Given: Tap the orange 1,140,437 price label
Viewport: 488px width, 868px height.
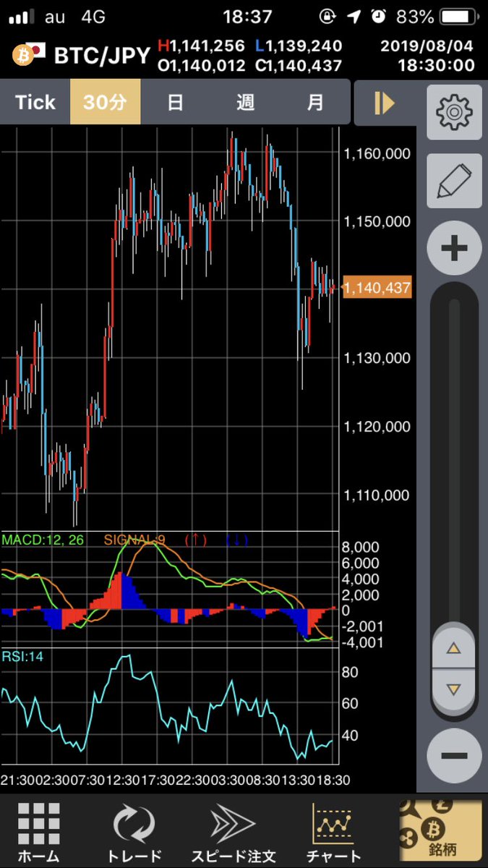Looking at the screenshot, I should pyautogui.click(x=376, y=288).
